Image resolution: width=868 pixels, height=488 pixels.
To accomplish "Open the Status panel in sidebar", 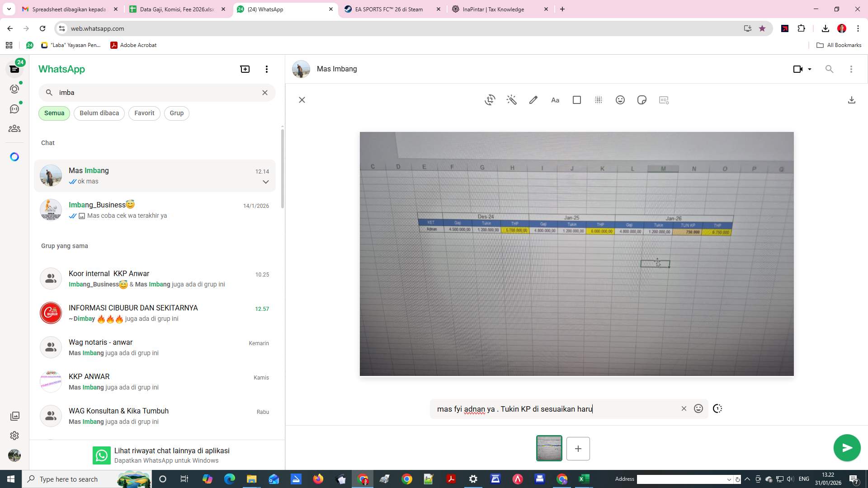I will [14, 89].
